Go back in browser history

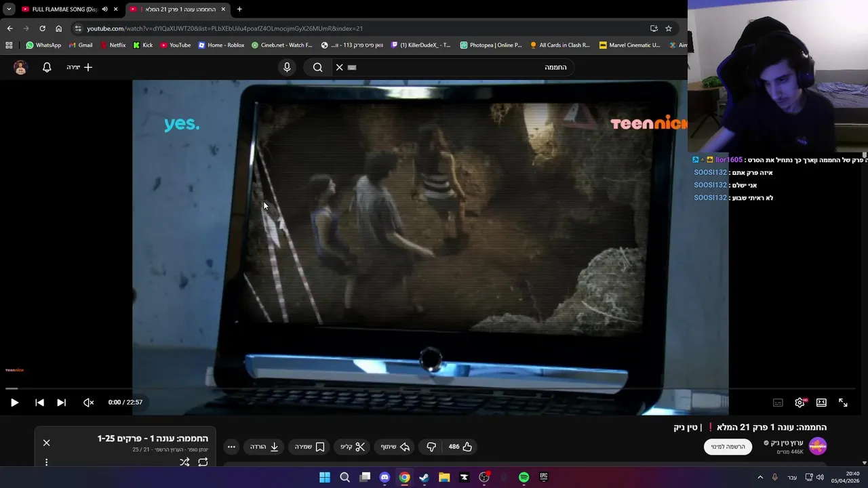(x=9, y=28)
